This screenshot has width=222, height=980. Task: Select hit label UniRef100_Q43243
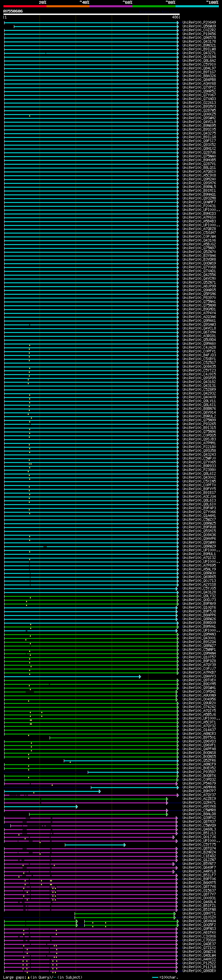pos(199,455)
